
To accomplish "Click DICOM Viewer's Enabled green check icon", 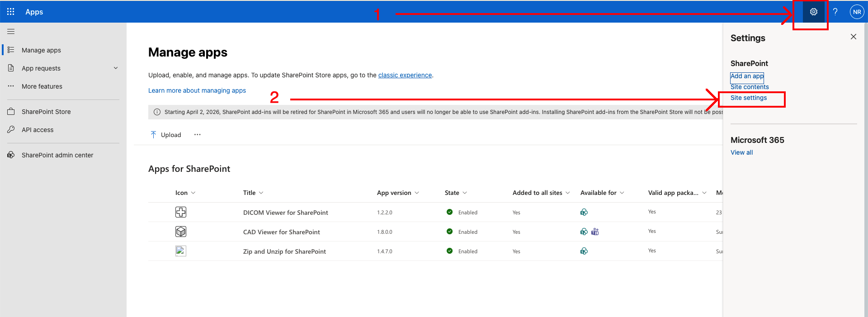I will click(x=449, y=212).
